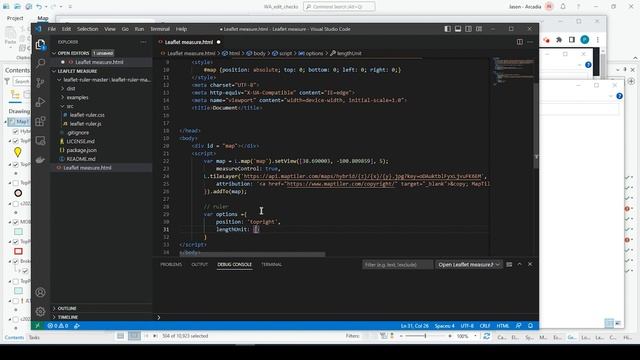
Task: Open the Accounts menu icon
Action: (x=40, y=292)
